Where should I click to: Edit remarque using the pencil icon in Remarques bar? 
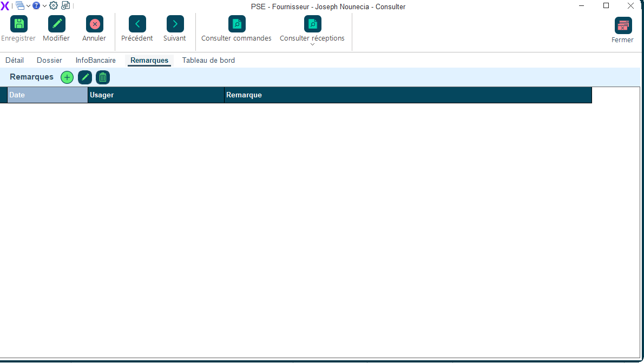point(85,77)
